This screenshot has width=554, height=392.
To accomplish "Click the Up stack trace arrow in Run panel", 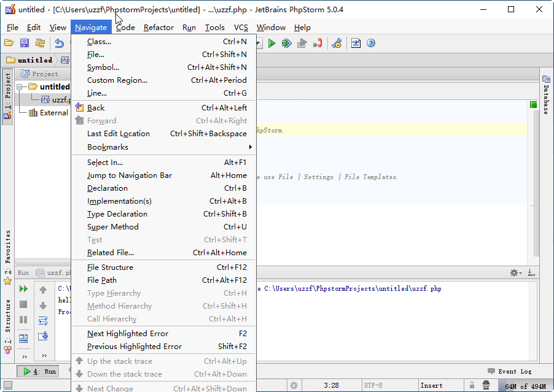I will [x=43, y=290].
